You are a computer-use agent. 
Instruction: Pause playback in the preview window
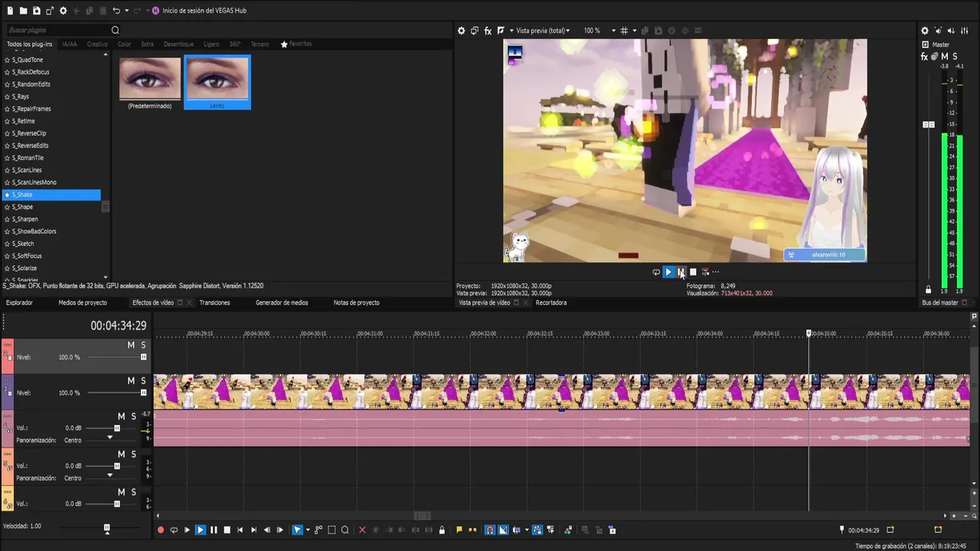click(681, 272)
